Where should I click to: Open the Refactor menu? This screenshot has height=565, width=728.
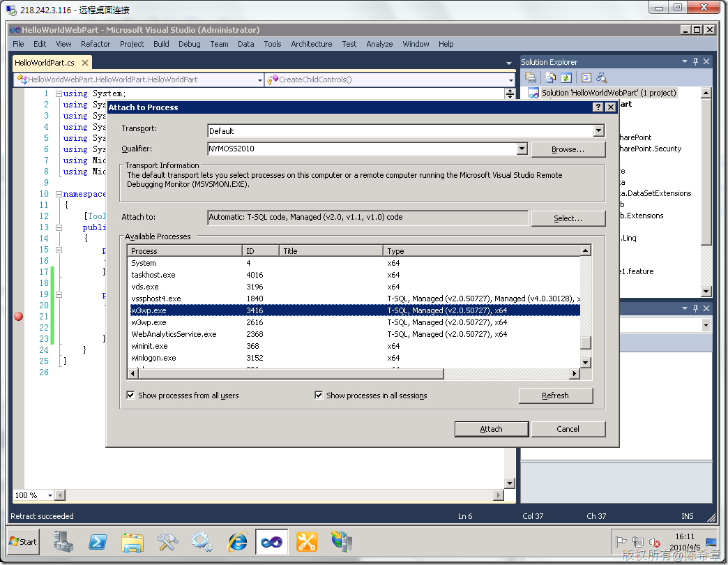point(96,44)
